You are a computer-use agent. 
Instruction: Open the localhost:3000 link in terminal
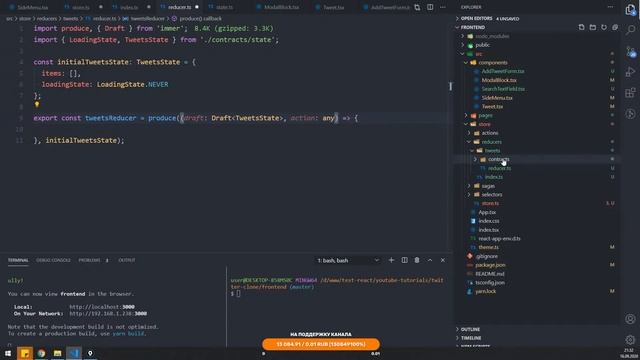tap(102, 307)
